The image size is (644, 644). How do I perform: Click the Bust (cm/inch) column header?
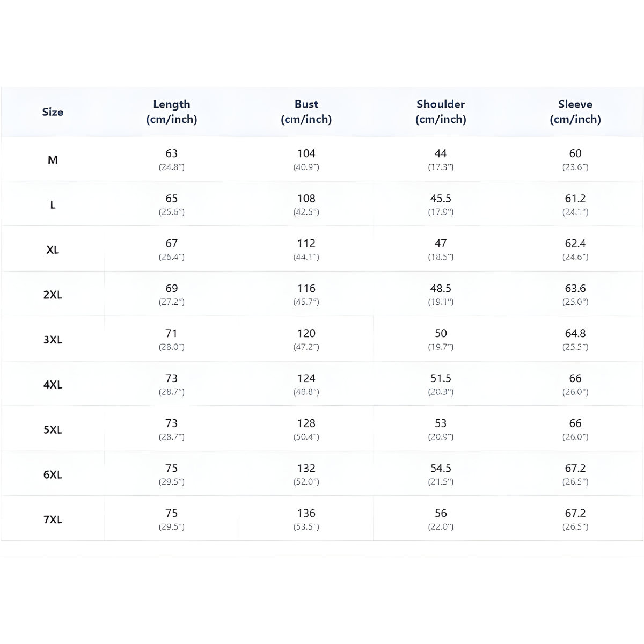point(306,112)
